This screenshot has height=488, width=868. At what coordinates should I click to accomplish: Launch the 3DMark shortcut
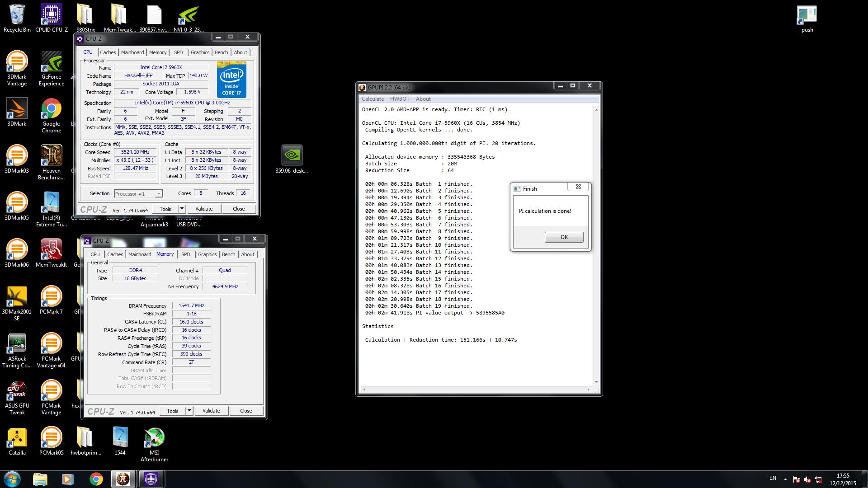[17, 112]
